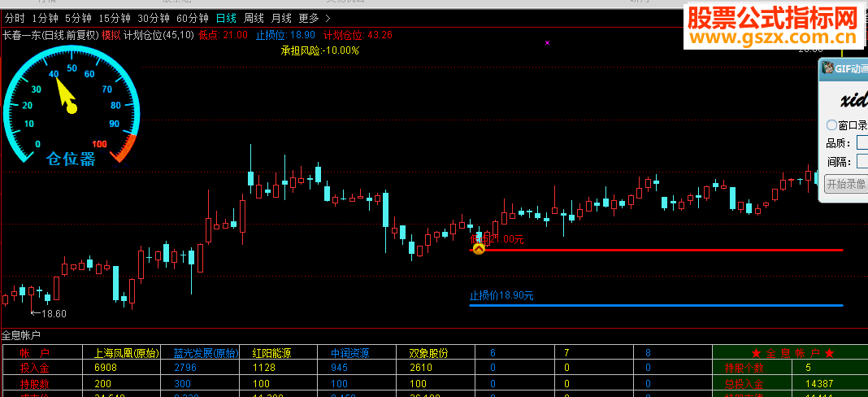
Task: Click the 945 investment value
Action: coord(340,368)
